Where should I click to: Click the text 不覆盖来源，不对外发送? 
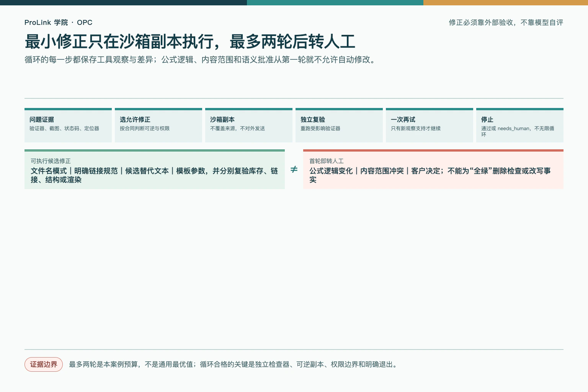point(237,129)
